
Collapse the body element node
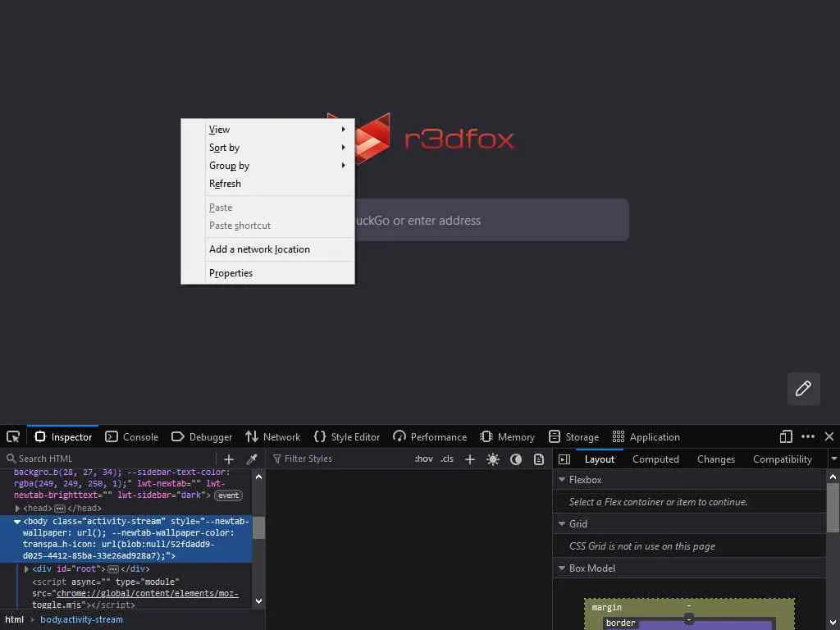17,522
